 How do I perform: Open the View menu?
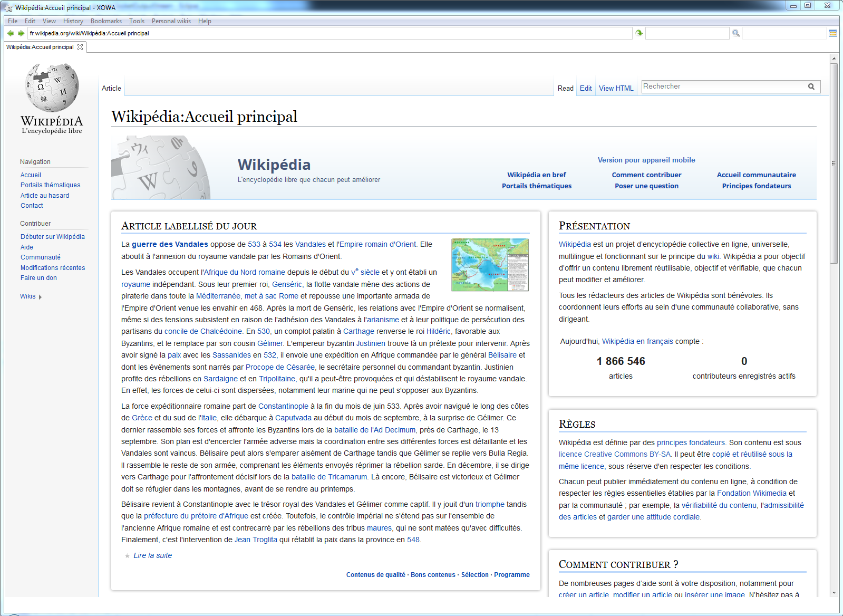(x=49, y=21)
